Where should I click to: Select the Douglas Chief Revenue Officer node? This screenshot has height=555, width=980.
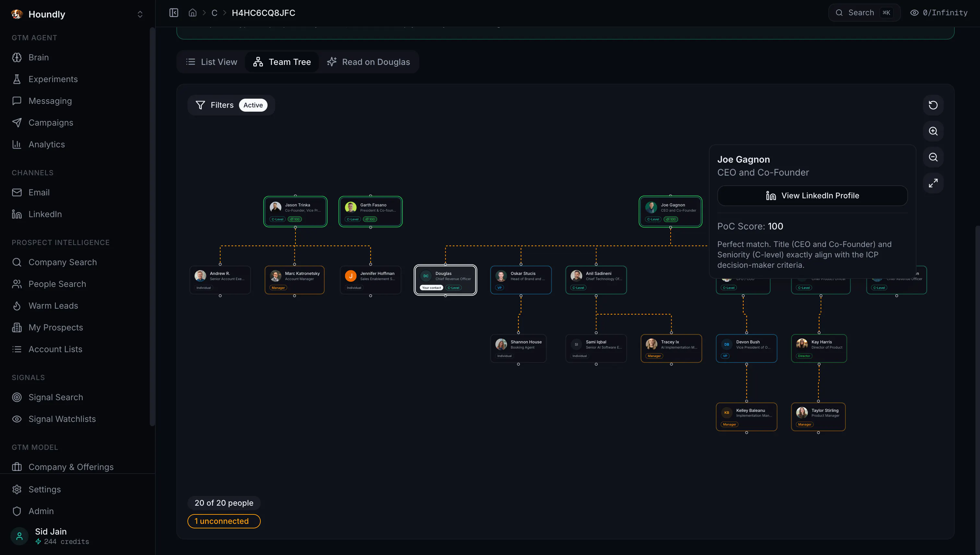(x=446, y=280)
